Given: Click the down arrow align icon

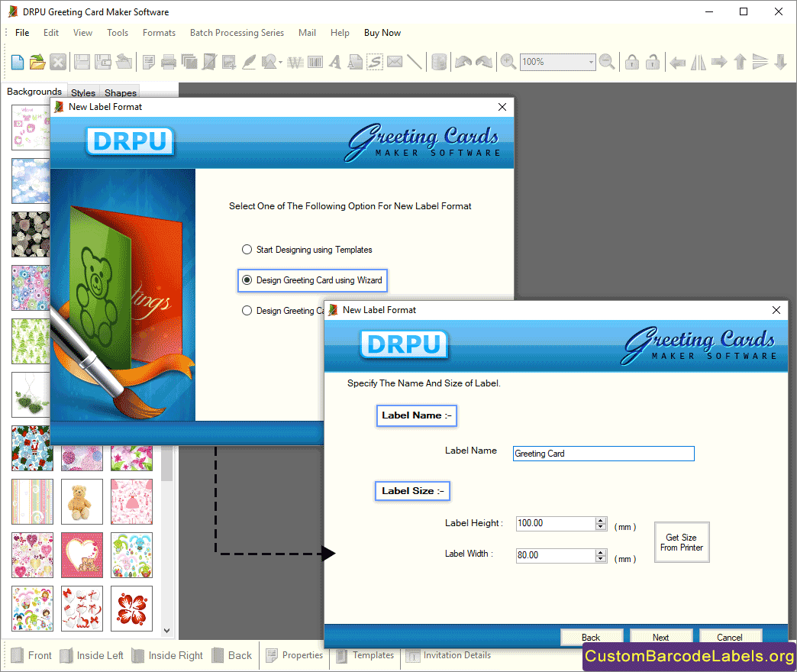Looking at the screenshot, I should click(x=781, y=62).
